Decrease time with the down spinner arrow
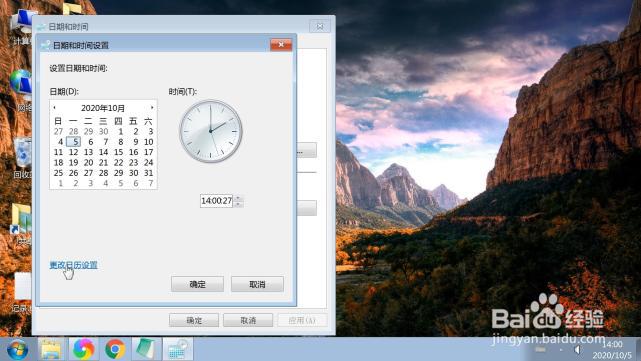641x361 pixels. click(238, 204)
